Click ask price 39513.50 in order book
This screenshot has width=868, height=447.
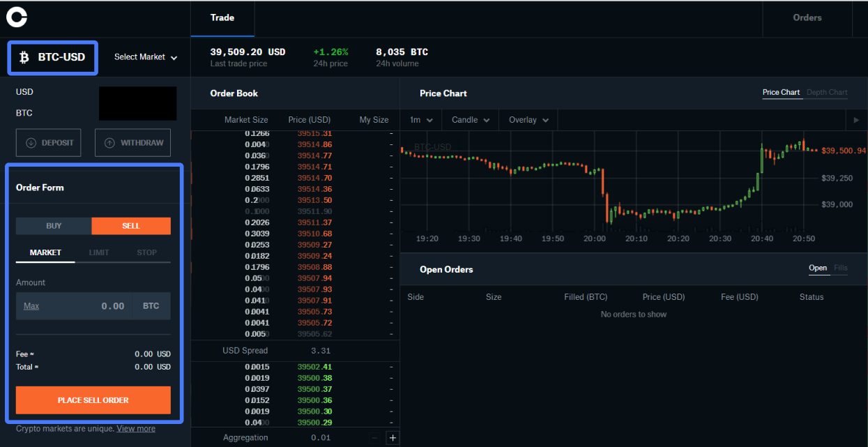(314, 200)
